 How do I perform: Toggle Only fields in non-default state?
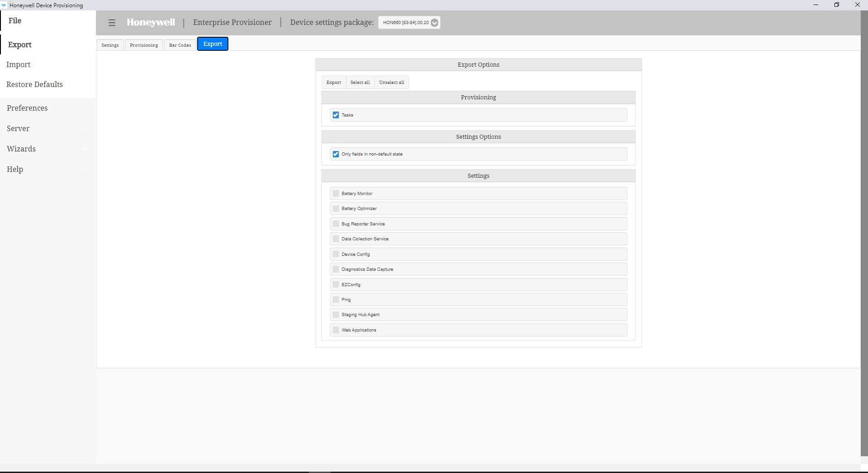(x=336, y=154)
